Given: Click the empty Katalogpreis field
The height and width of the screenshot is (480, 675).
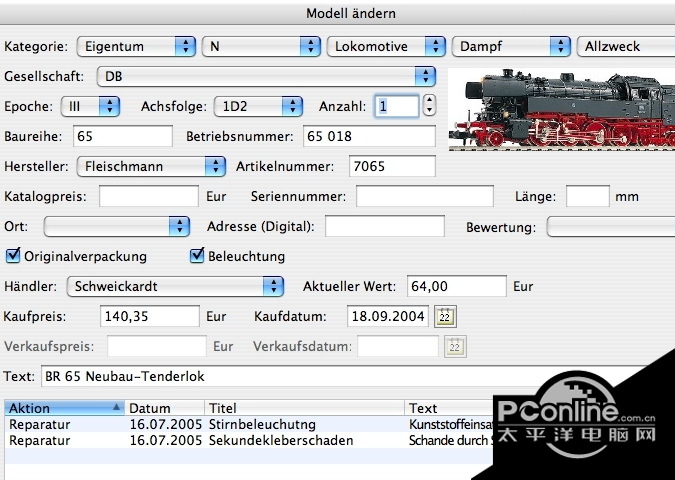Looking at the screenshot, I should tap(149, 196).
